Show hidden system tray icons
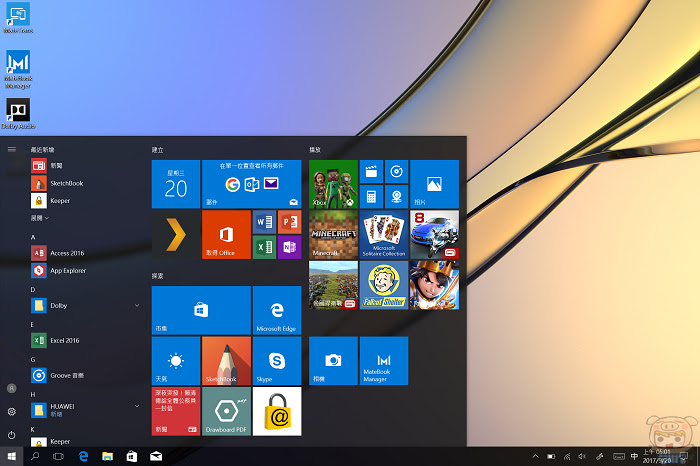The image size is (700, 466). 535,456
